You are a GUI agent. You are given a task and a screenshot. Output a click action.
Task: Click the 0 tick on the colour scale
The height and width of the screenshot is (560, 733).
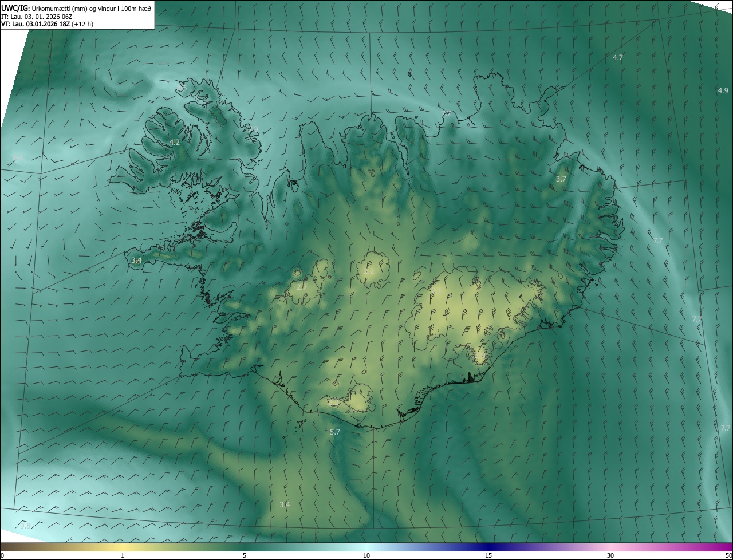coord(2,555)
